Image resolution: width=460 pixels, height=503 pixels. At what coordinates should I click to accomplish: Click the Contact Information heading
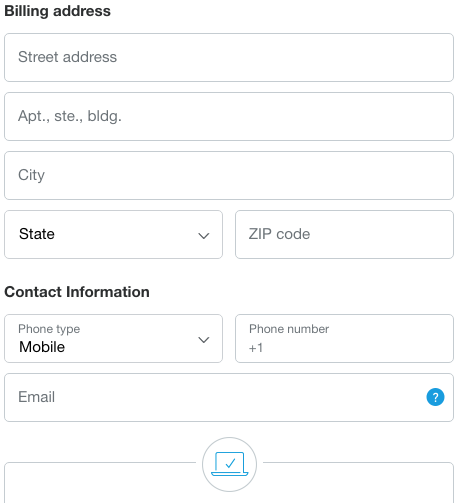coord(77,292)
